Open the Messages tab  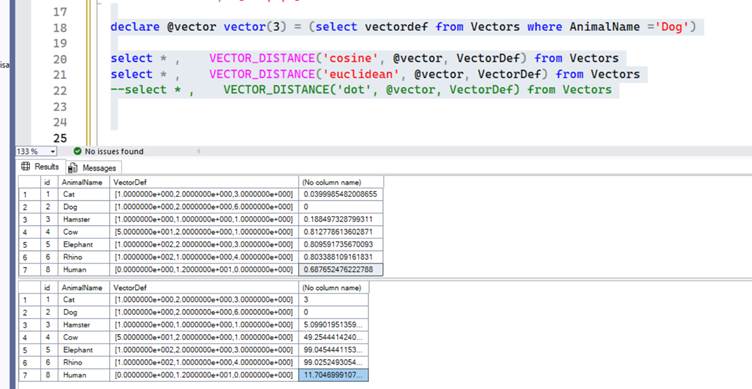click(93, 167)
